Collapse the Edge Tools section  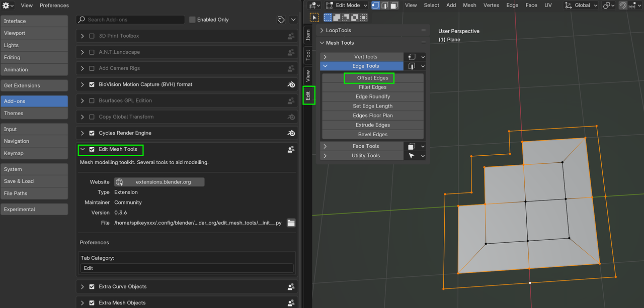pyautogui.click(x=325, y=66)
